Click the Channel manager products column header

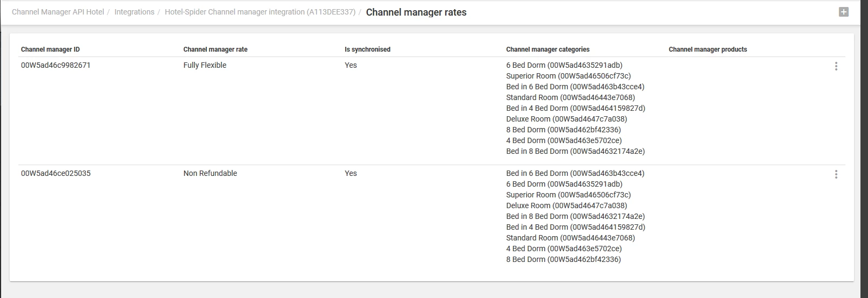click(708, 49)
